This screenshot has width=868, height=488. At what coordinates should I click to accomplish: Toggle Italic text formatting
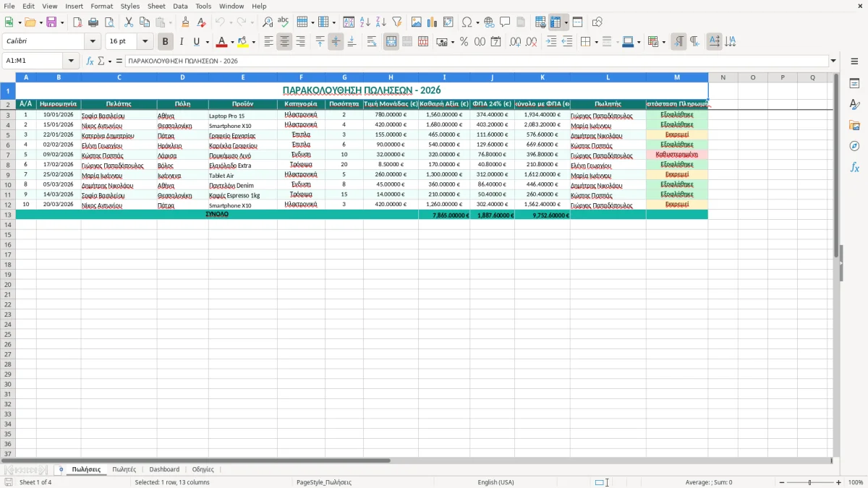[x=181, y=42]
